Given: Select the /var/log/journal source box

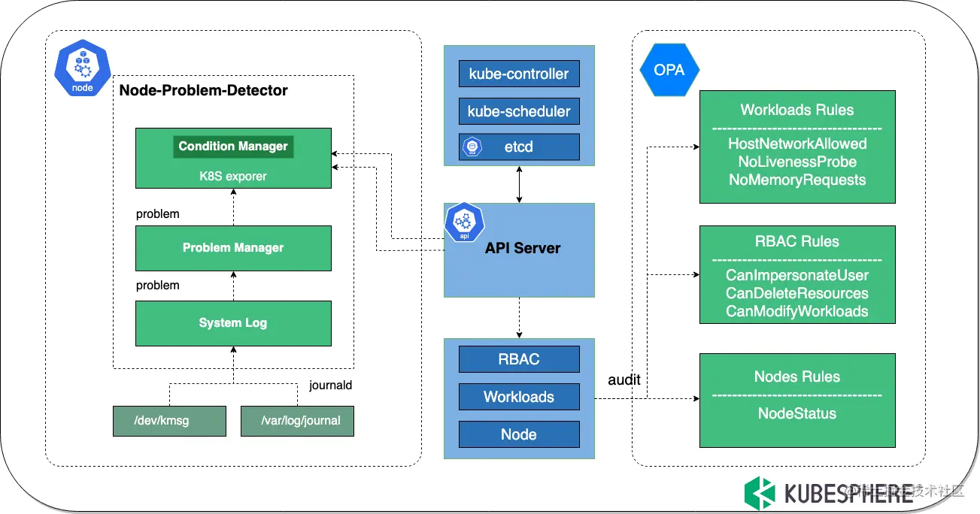Looking at the screenshot, I should point(297,421).
